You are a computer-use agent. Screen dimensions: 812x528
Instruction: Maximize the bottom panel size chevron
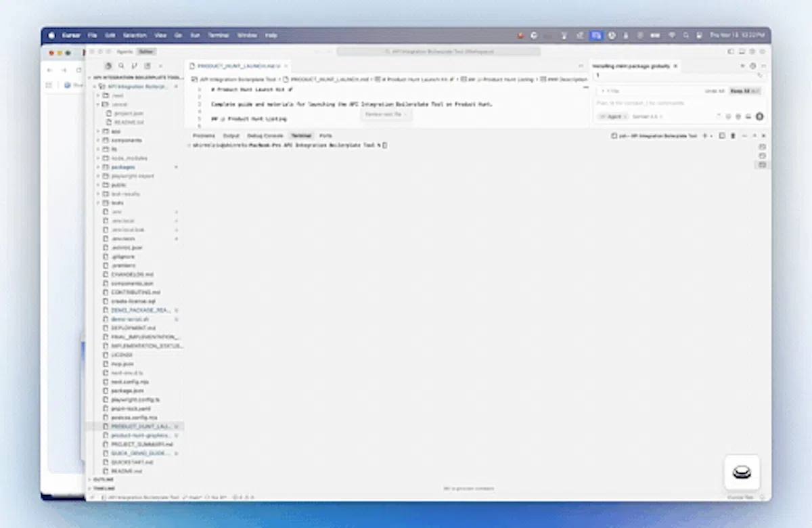[754, 136]
